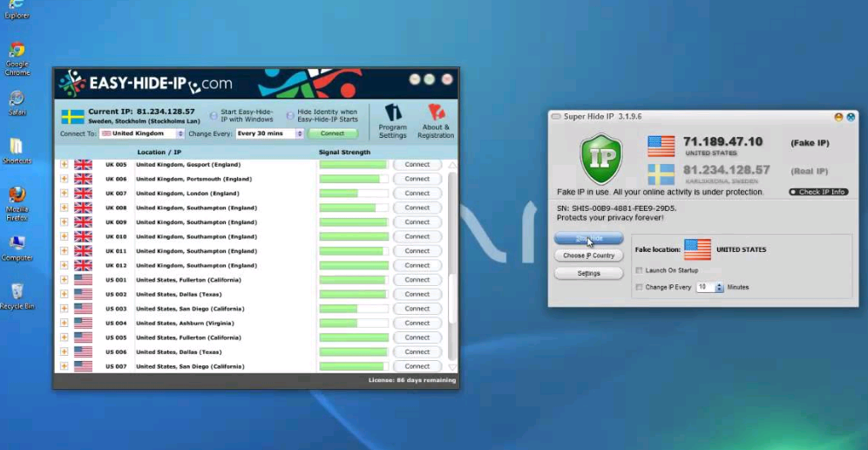Connect to US 002 Dallas server
The width and height of the screenshot is (868, 450).
click(417, 294)
